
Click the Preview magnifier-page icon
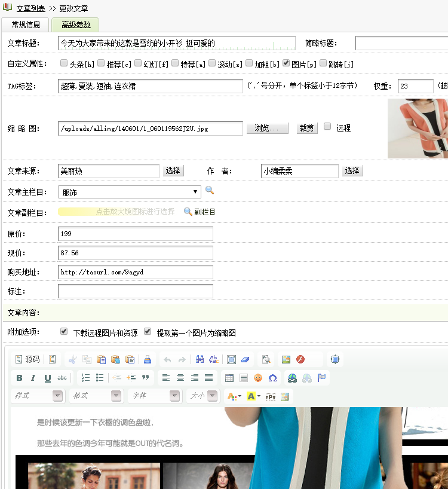(x=266, y=360)
